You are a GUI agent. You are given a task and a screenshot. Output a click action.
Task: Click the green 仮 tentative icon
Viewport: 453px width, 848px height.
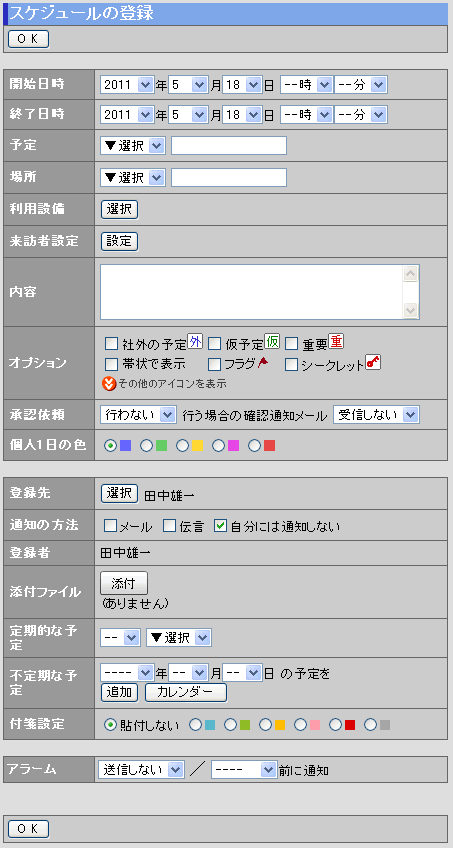coord(272,341)
